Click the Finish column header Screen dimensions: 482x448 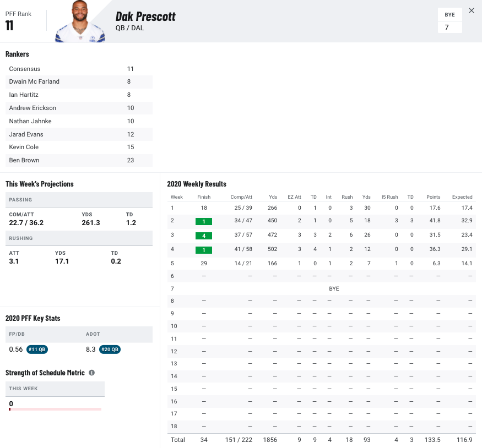(x=204, y=197)
